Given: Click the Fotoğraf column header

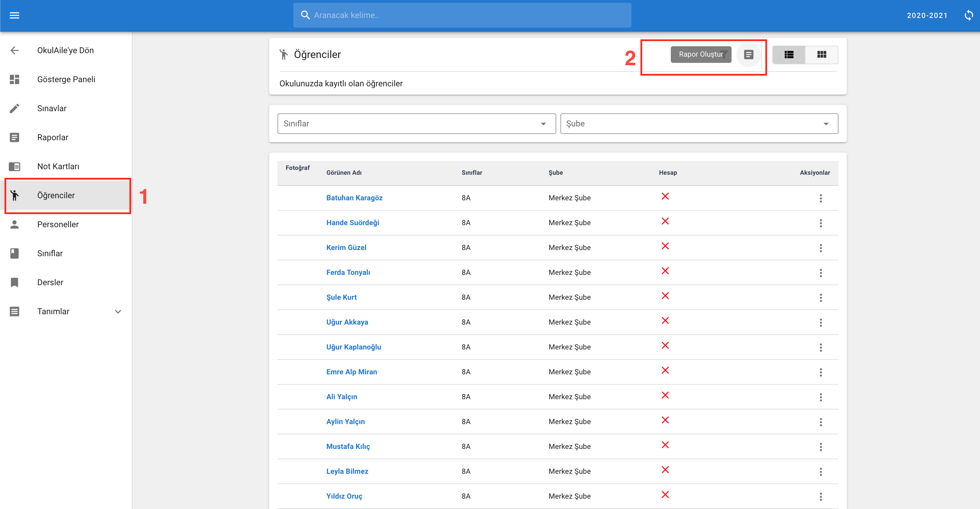Looking at the screenshot, I should (297, 168).
